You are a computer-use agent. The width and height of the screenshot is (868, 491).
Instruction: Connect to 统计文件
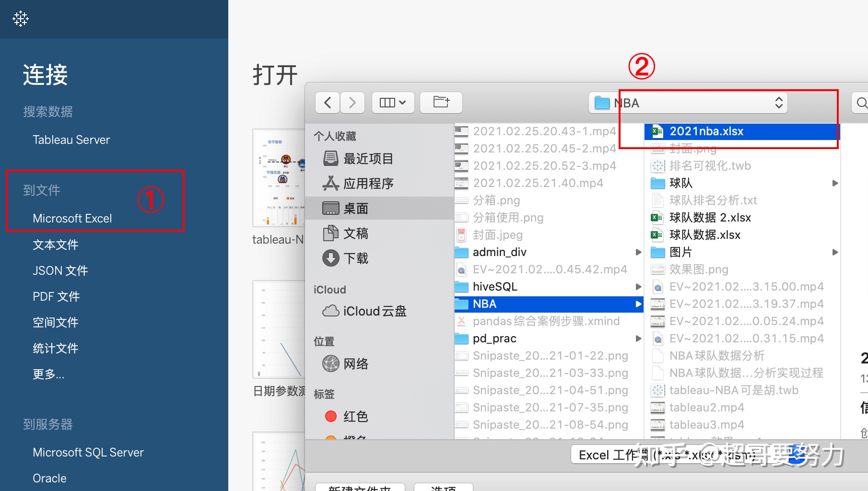pos(56,349)
